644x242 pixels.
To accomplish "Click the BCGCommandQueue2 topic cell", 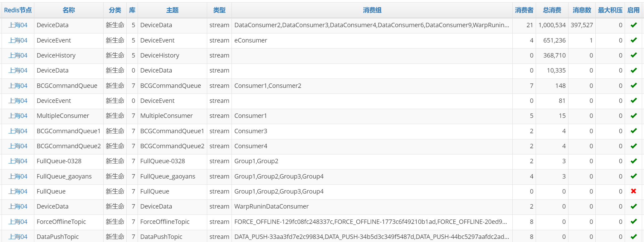I will tap(172, 146).
